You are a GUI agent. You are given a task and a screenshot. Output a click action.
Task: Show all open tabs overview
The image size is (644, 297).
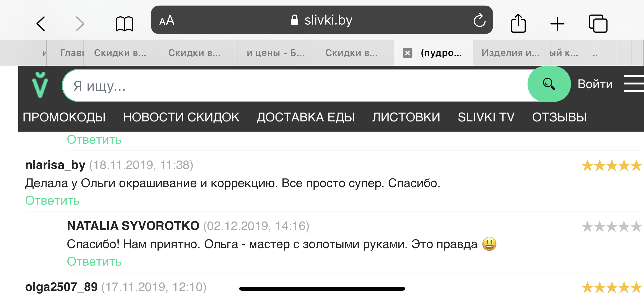598,24
